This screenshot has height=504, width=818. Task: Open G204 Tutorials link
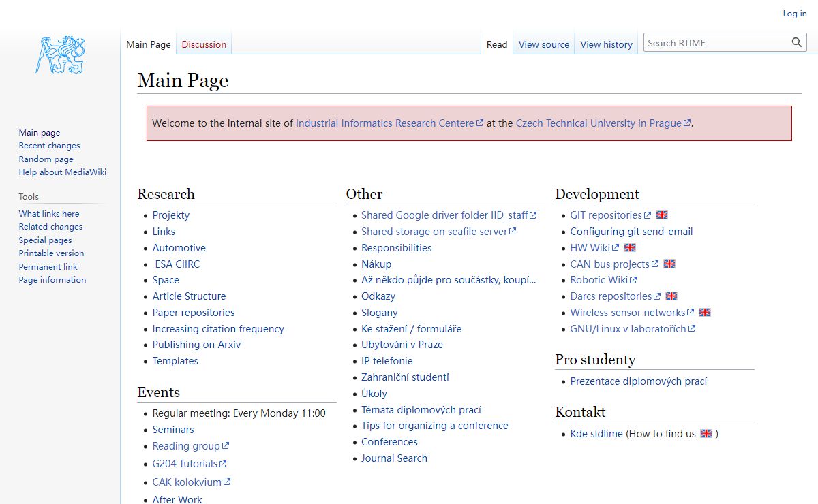tap(190, 464)
